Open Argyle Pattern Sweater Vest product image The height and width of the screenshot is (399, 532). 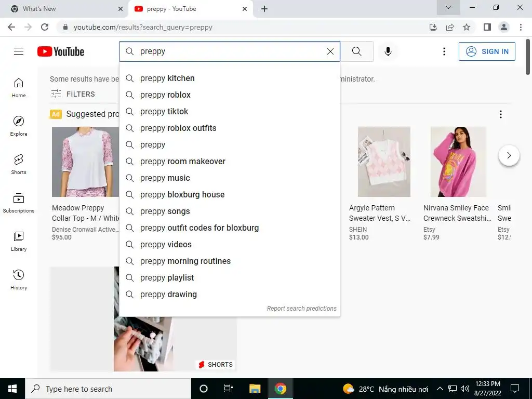(x=384, y=162)
